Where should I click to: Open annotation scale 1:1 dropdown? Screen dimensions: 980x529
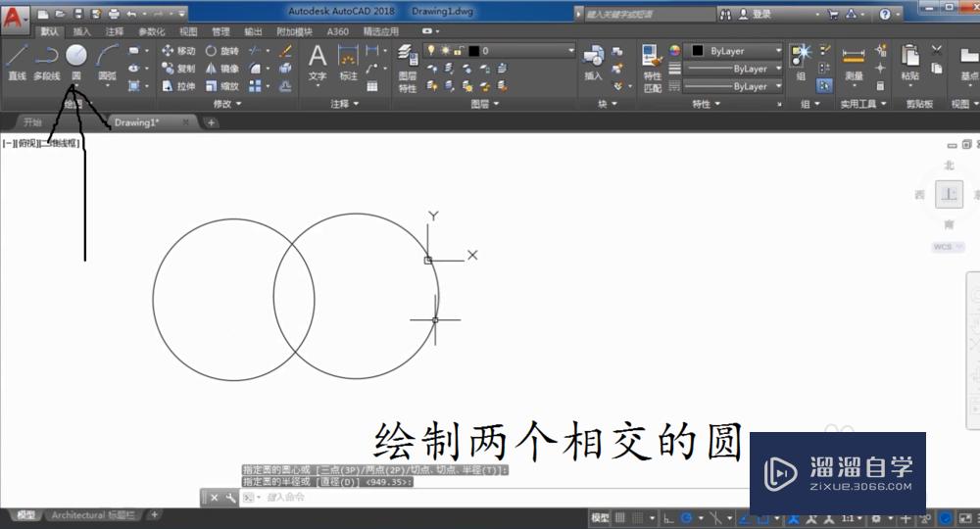click(x=852, y=518)
